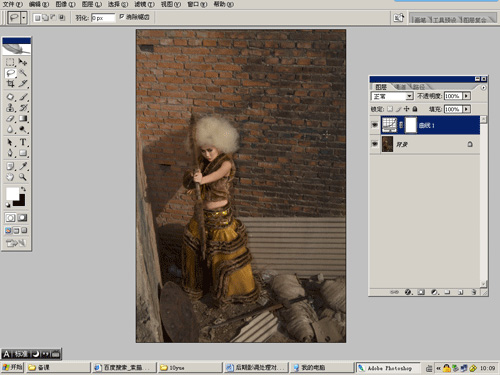Select the Healing Brush tool
The image size is (500, 375).
(x=10, y=97)
